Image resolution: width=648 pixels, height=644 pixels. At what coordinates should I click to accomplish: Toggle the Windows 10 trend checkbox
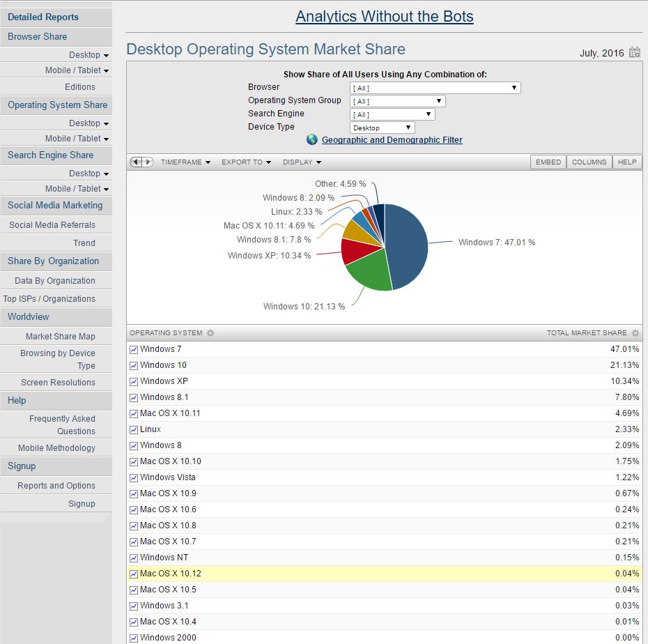click(134, 366)
